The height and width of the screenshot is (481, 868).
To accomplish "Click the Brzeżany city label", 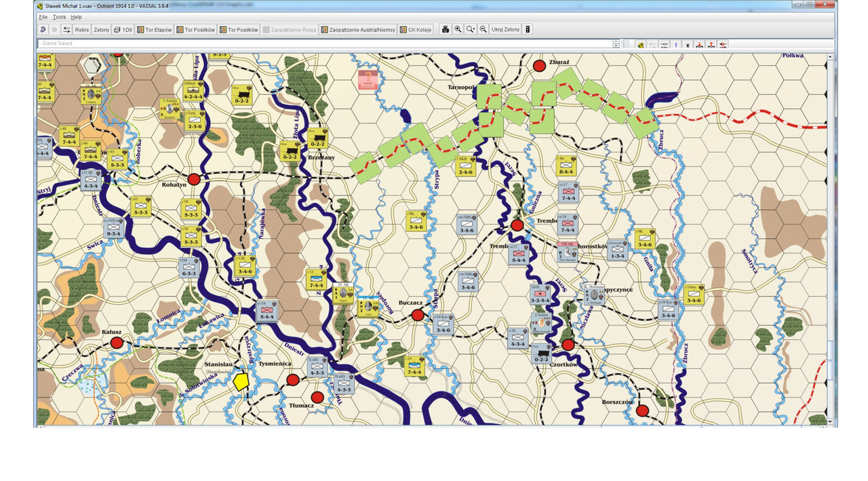I will pos(322,157).
